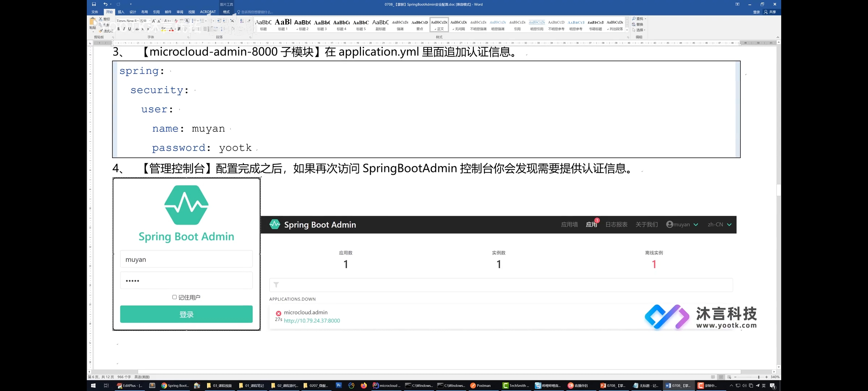The width and height of the screenshot is (868, 391).
Task: Open the Paragraph dialog launcher
Action: (x=250, y=37)
